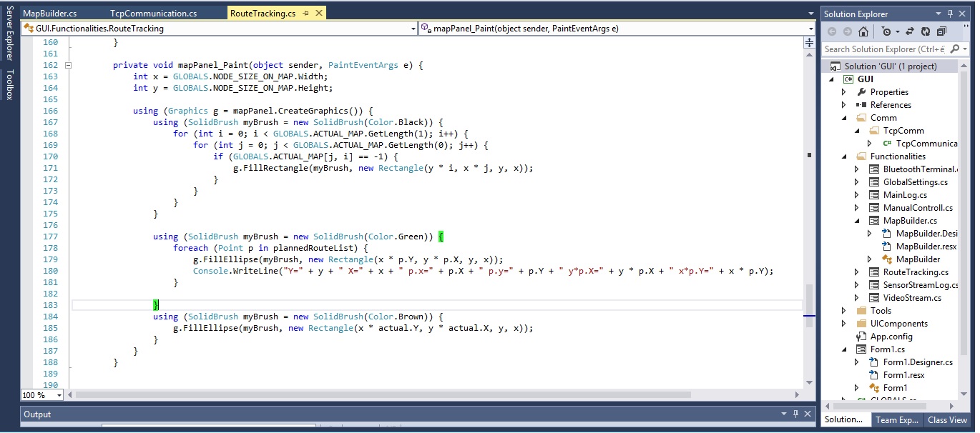This screenshot has width=980, height=433.
Task: Open the Server Explorer side panel
Action: click(9, 34)
